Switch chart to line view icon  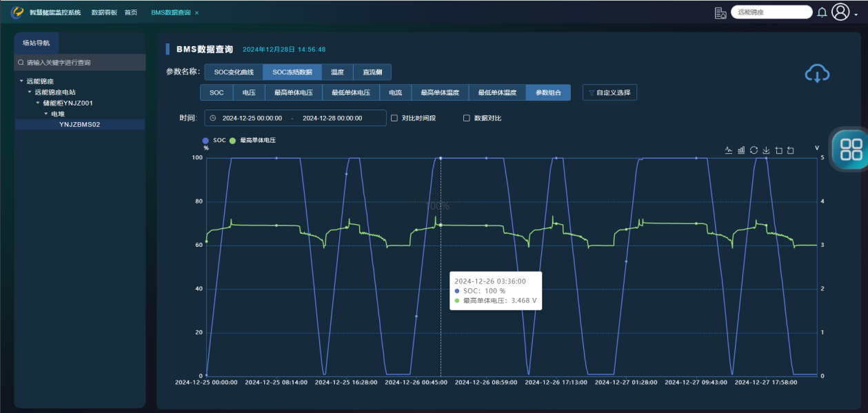click(x=729, y=150)
